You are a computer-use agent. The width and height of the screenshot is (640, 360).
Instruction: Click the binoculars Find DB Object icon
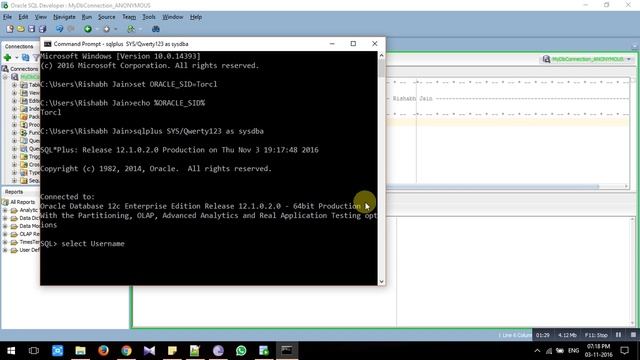coord(156,29)
